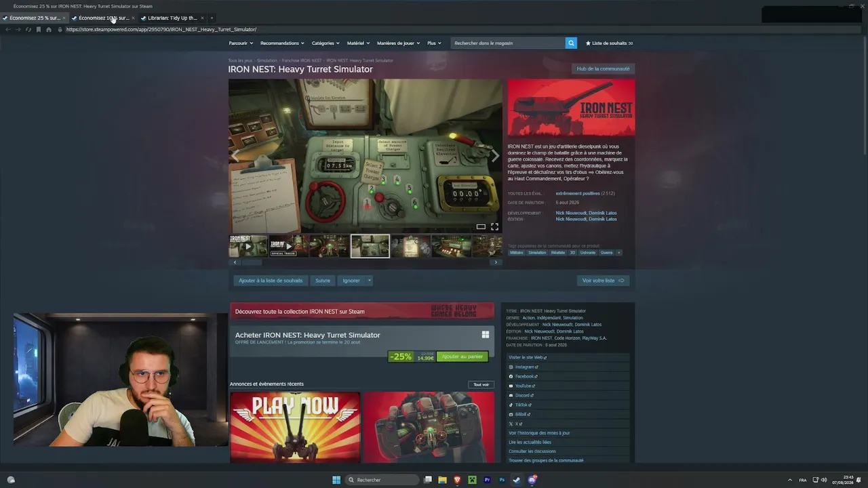Show the previous screenshot with the left arrow

click(x=235, y=156)
